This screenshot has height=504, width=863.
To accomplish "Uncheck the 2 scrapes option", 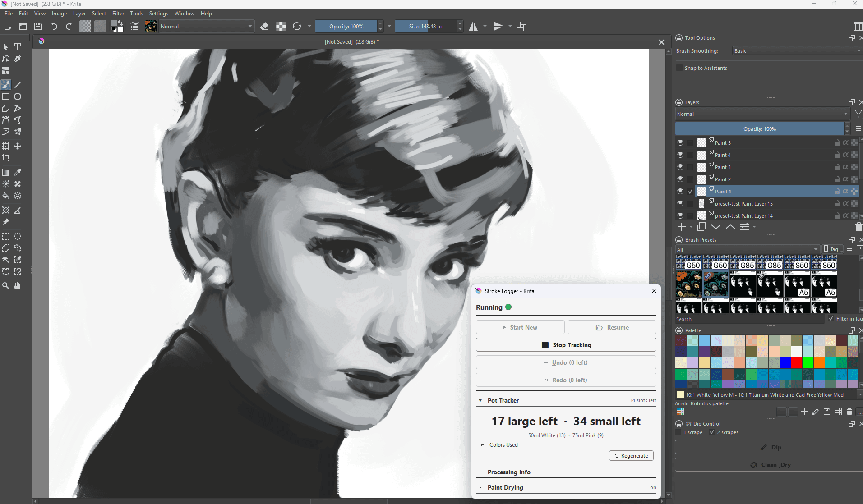I will click(712, 432).
